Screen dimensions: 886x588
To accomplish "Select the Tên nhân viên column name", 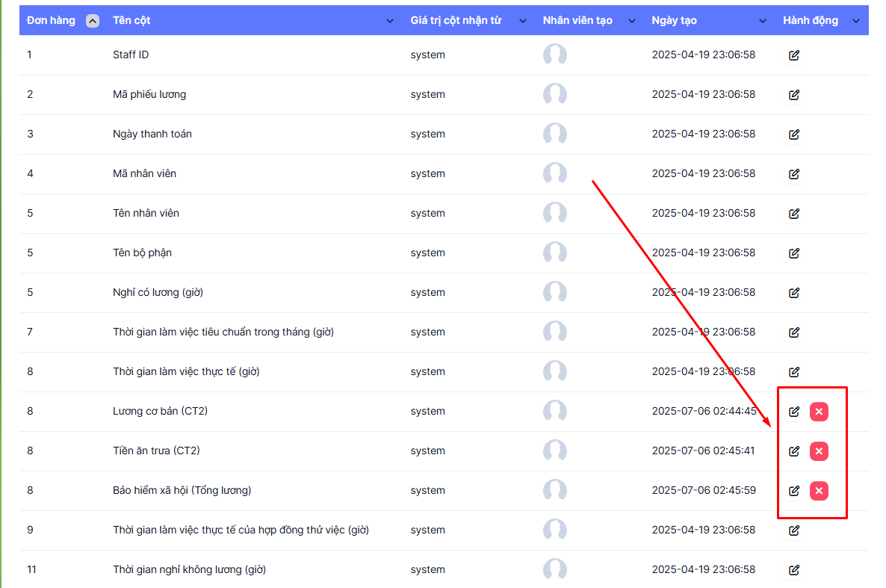I will (146, 214).
